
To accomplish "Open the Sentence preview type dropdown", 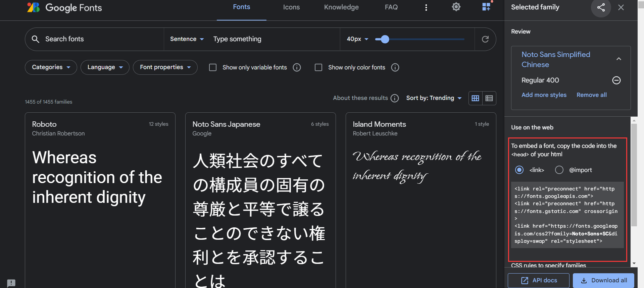I will 187,39.
